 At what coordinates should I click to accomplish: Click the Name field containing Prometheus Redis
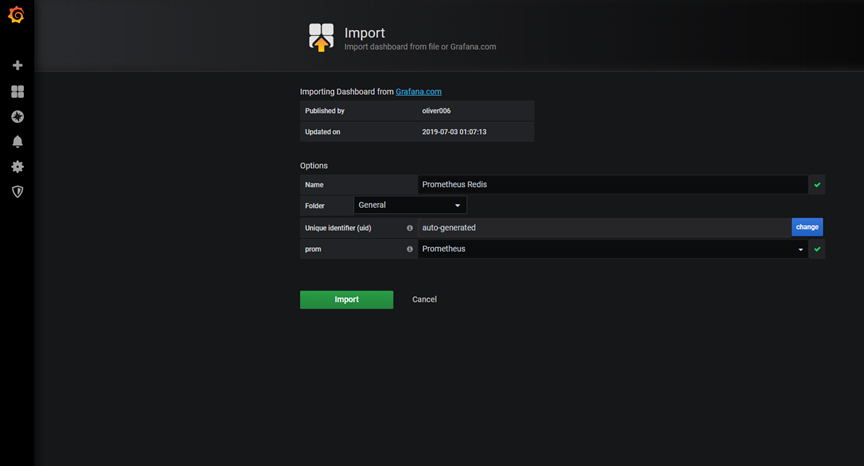(x=613, y=185)
